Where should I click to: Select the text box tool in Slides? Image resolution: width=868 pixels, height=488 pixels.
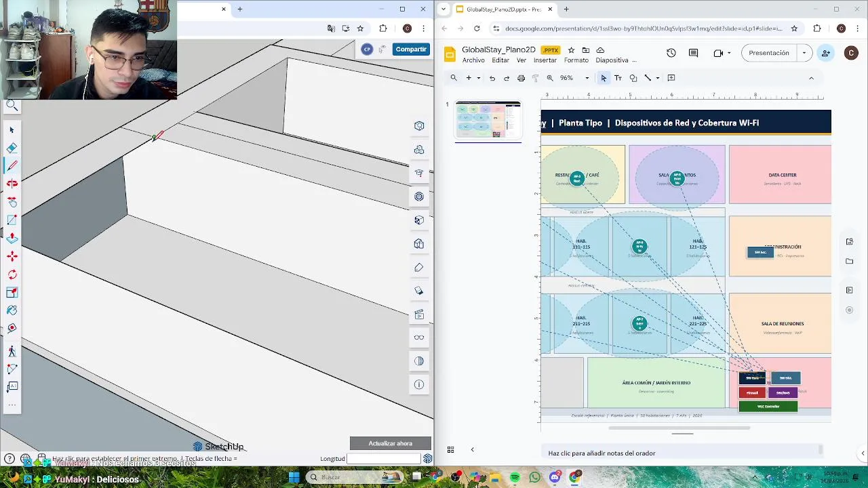tap(618, 78)
